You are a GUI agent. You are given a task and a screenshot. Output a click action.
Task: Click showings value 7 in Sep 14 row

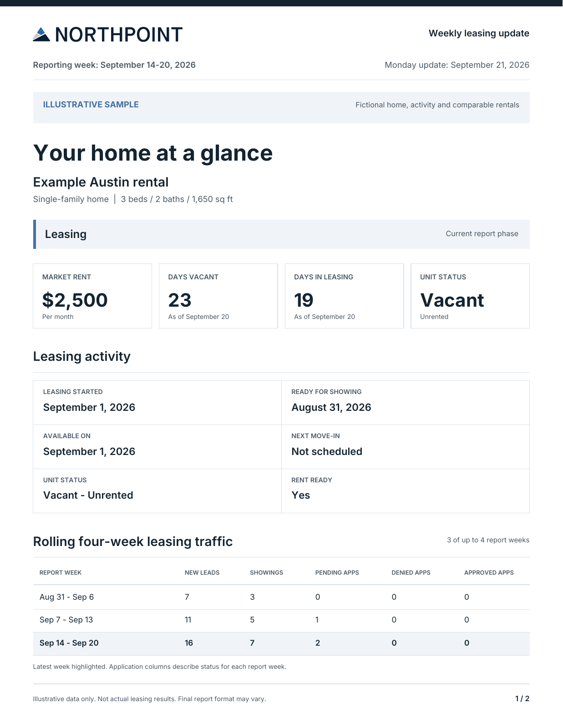coord(252,643)
